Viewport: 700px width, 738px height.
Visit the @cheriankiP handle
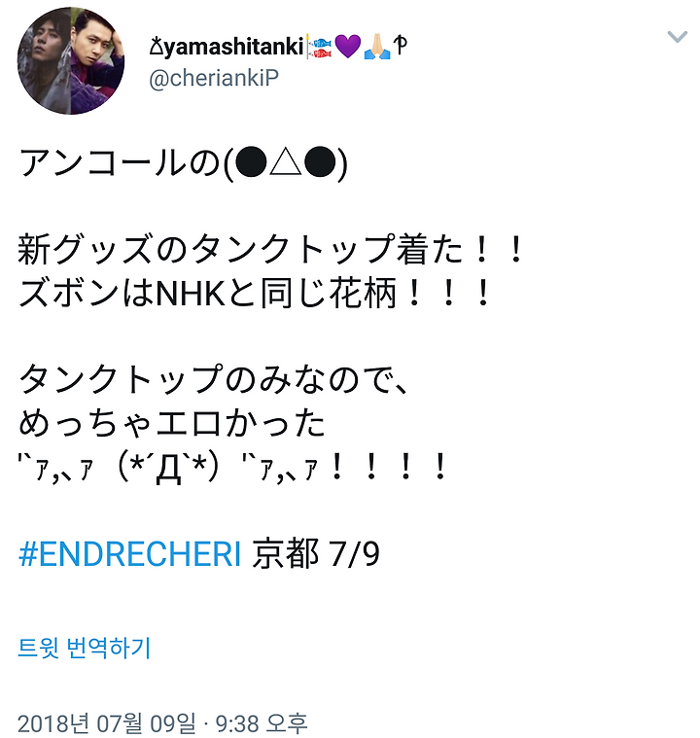point(214,78)
